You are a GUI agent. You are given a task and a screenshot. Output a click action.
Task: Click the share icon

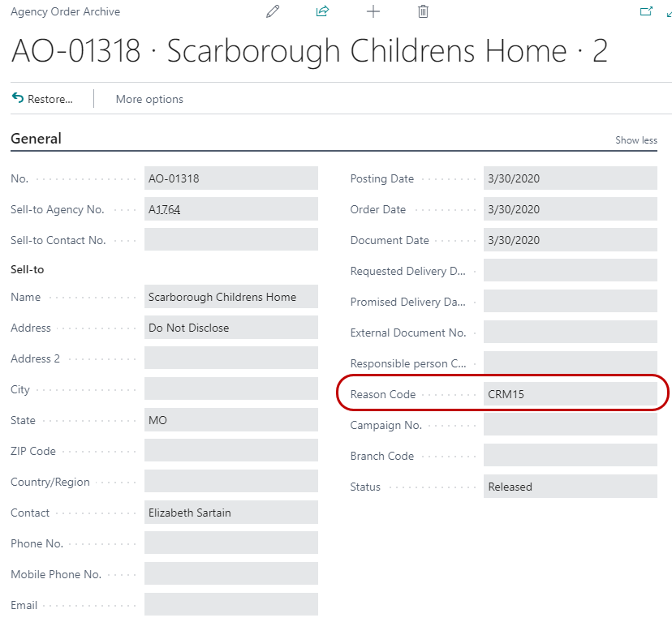pyautogui.click(x=322, y=11)
